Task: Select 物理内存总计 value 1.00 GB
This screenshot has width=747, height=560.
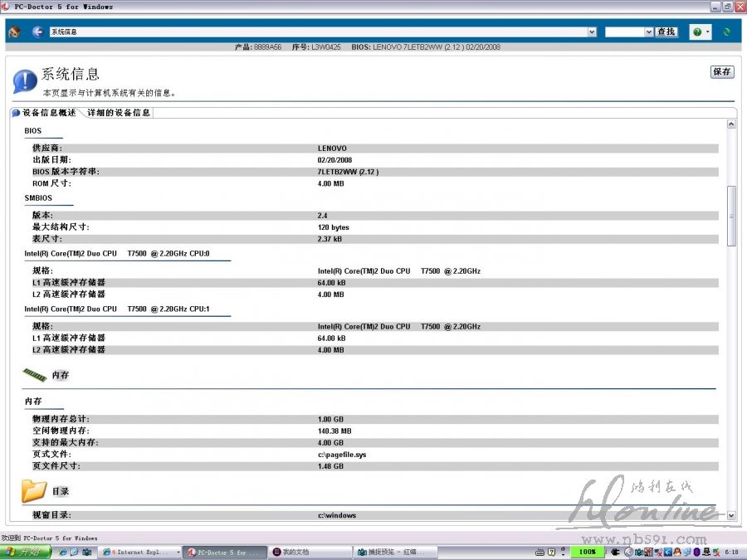Action: pyautogui.click(x=330, y=420)
